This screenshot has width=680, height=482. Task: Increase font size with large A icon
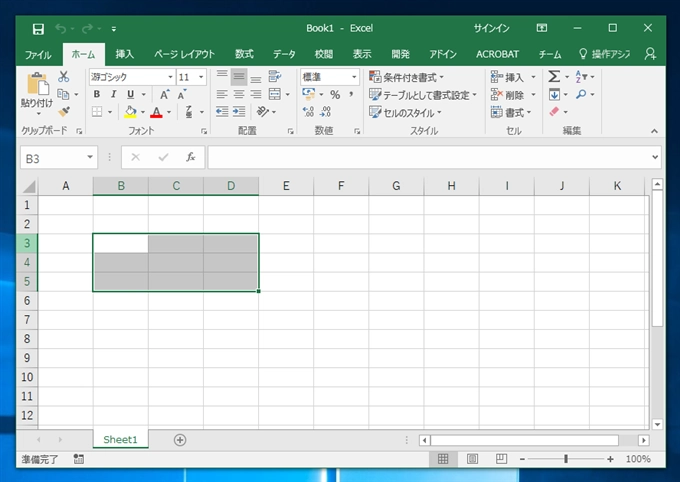coord(164,94)
